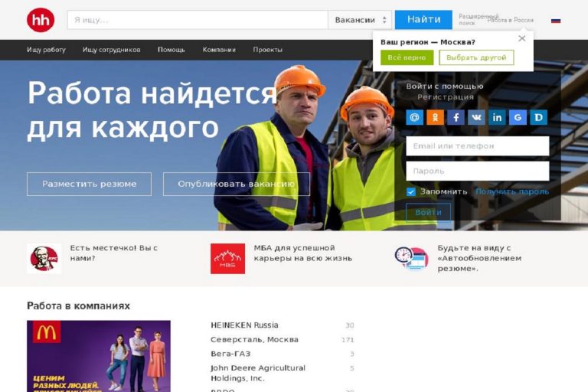Open the red MBS logo ad
The image size is (588, 392).
227,259
